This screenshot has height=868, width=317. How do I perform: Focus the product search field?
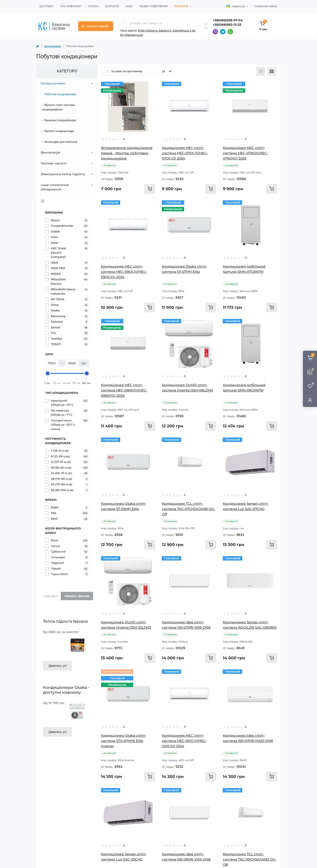coord(158,23)
